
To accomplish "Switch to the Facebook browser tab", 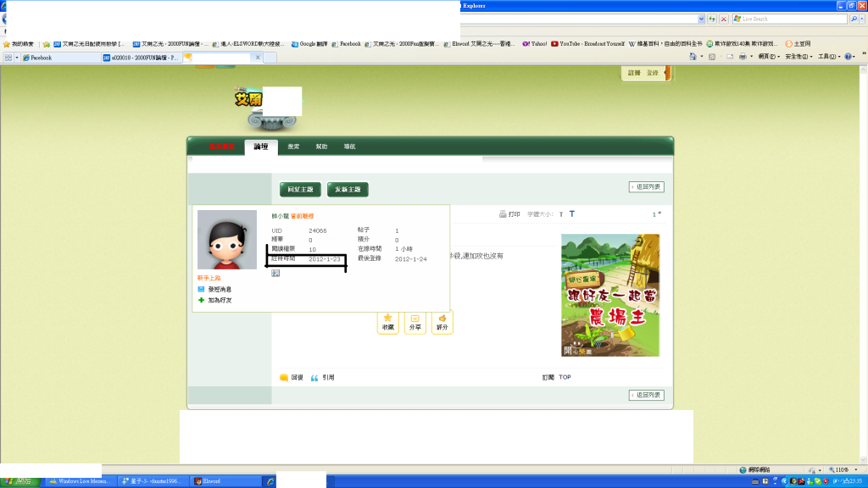I will (x=59, y=58).
